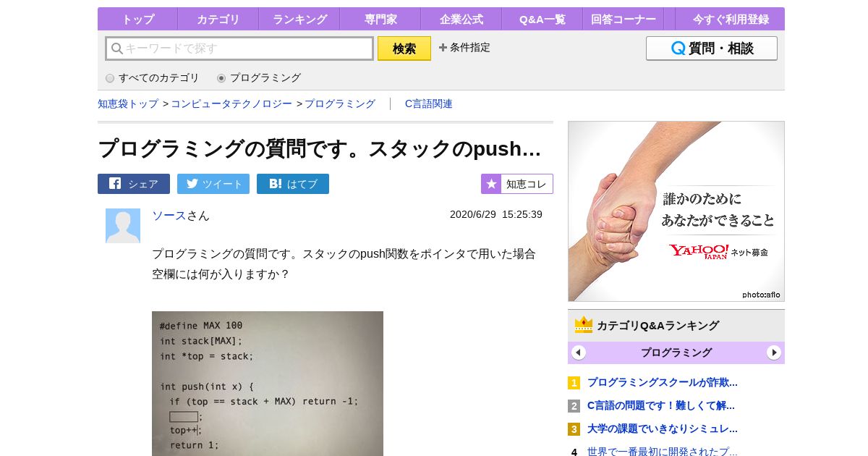
Task: Open プログラミング breadcrumb link
Action: click(340, 104)
